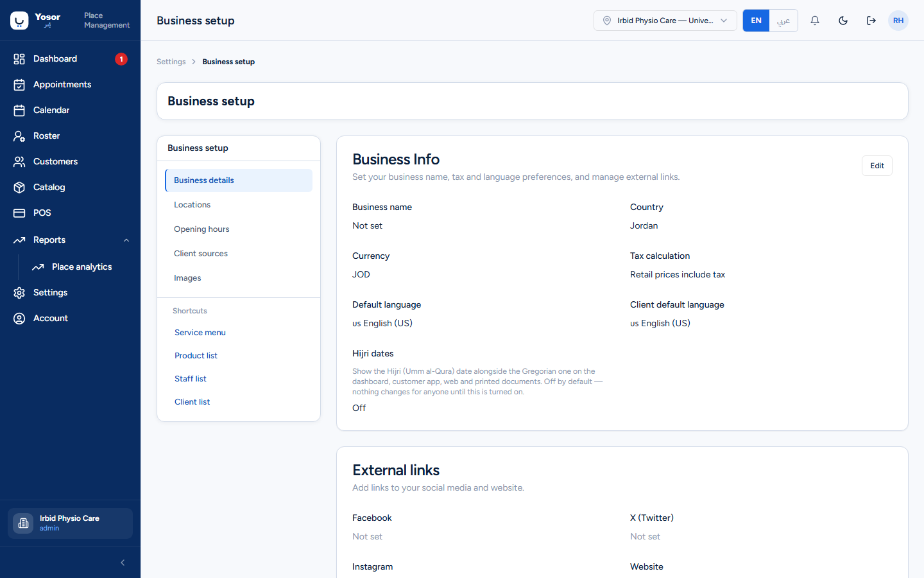This screenshot has height=578, width=924.
Task: Collapse the sidebar with the arrow
Action: click(x=123, y=563)
